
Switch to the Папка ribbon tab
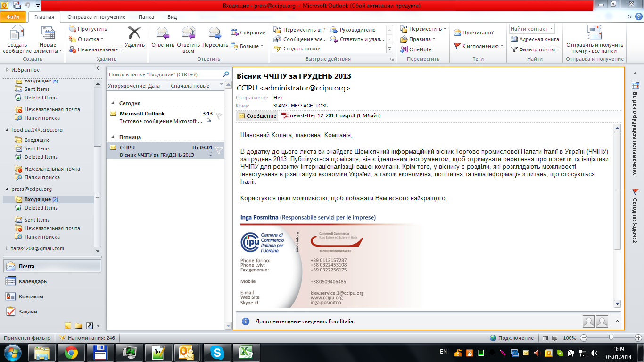tap(146, 17)
